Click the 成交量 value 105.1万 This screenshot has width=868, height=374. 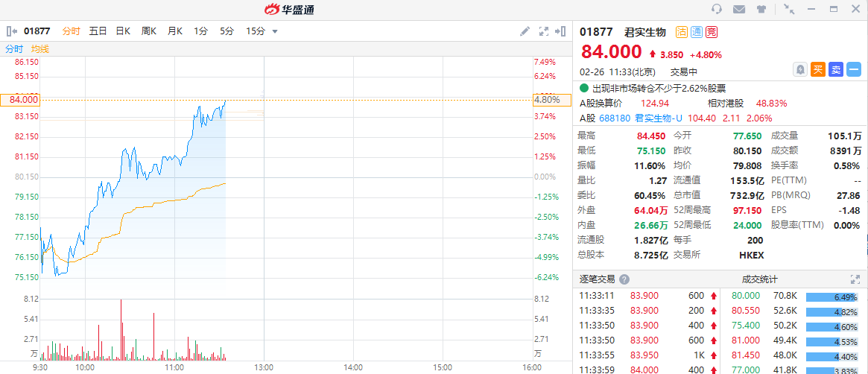coord(845,136)
